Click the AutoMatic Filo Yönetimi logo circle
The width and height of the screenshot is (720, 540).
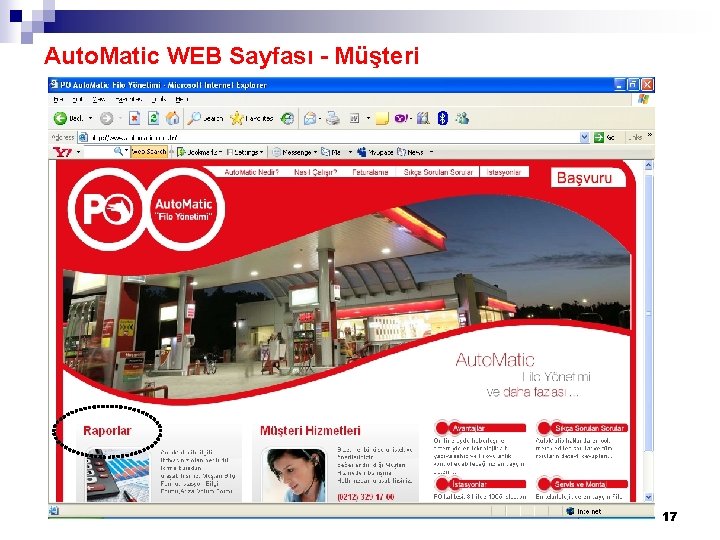tap(184, 209)
